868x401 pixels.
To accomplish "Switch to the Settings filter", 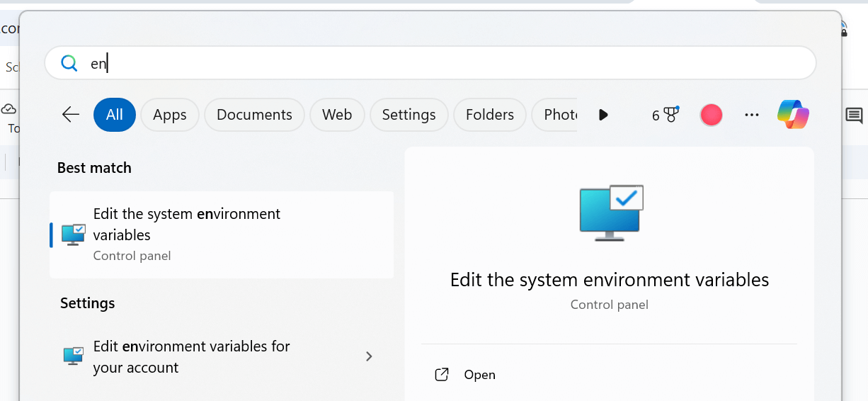I will 409,115.
